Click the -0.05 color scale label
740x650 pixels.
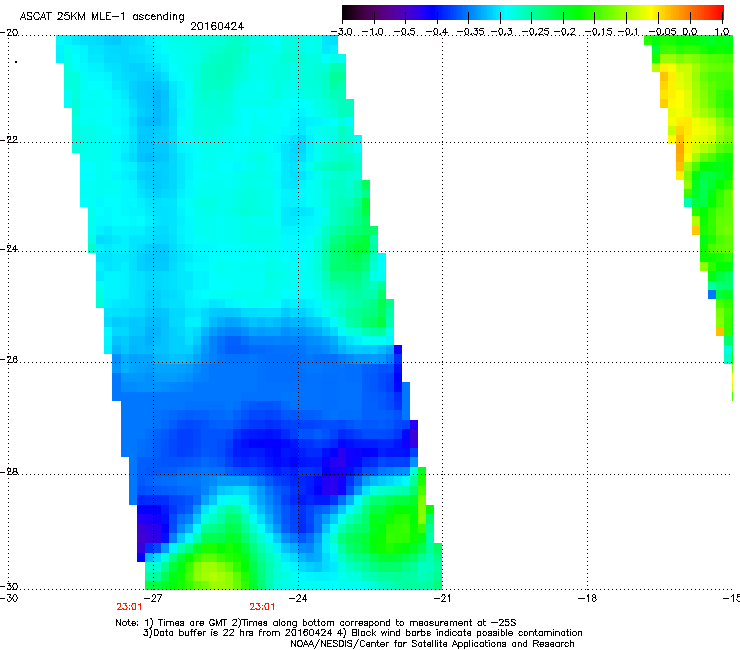[662, 32]
